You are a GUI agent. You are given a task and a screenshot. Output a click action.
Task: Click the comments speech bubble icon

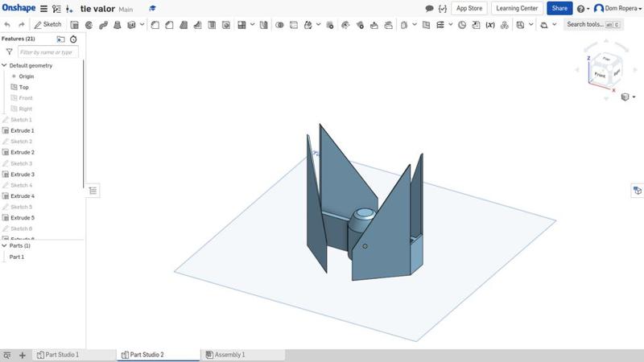[x=429, y=8]
